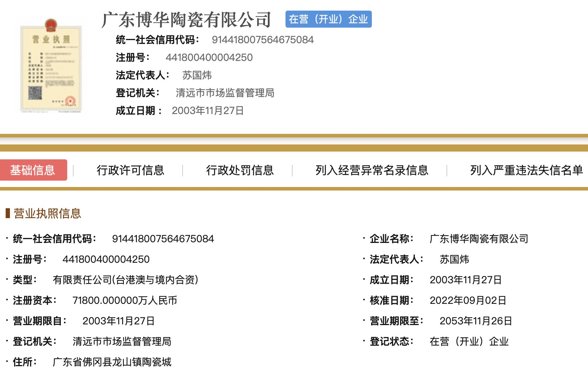Image resolution: width=588 pixels, height=369 pixels.
Task: Click the 营业期限至 date 2053年11月26日
Action: [x=475, y=321]
